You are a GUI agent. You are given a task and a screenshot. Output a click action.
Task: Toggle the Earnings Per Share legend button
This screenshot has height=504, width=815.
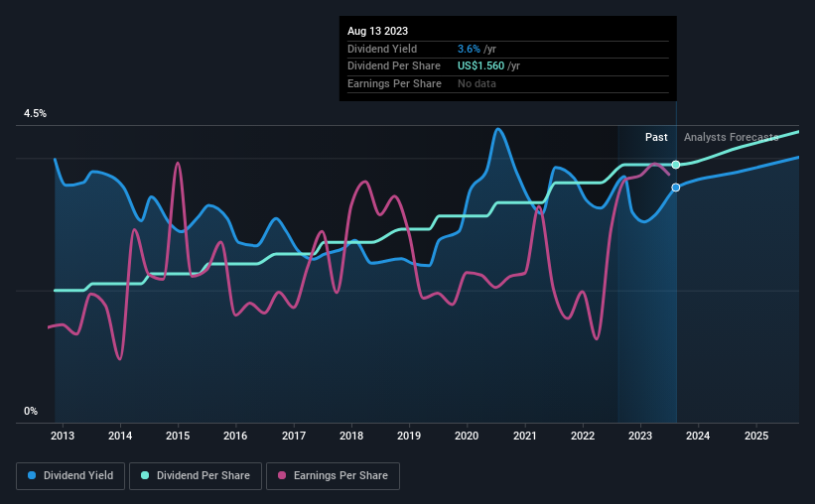[333, 476]
